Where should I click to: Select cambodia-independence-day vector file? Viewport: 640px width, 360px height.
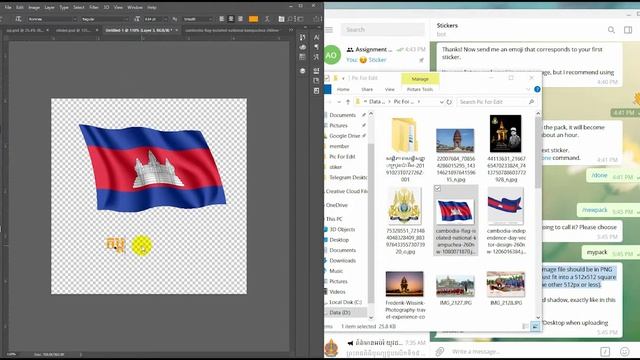point(506,221)
